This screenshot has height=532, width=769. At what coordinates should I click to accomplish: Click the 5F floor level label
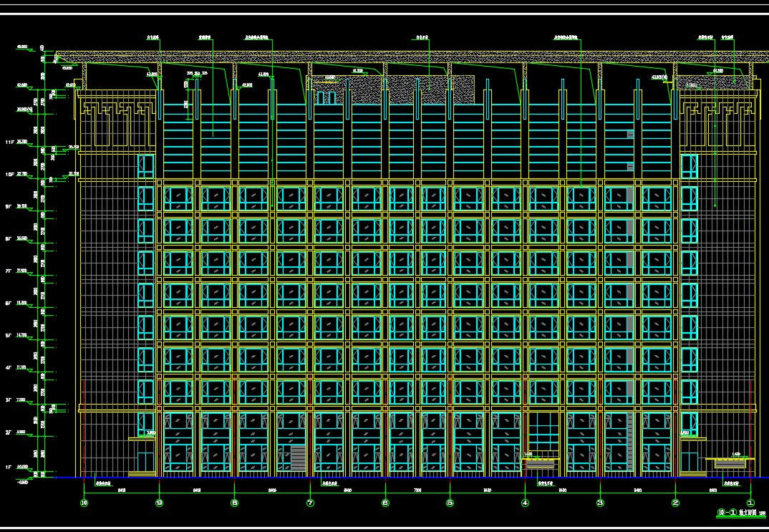click(9, 335)
